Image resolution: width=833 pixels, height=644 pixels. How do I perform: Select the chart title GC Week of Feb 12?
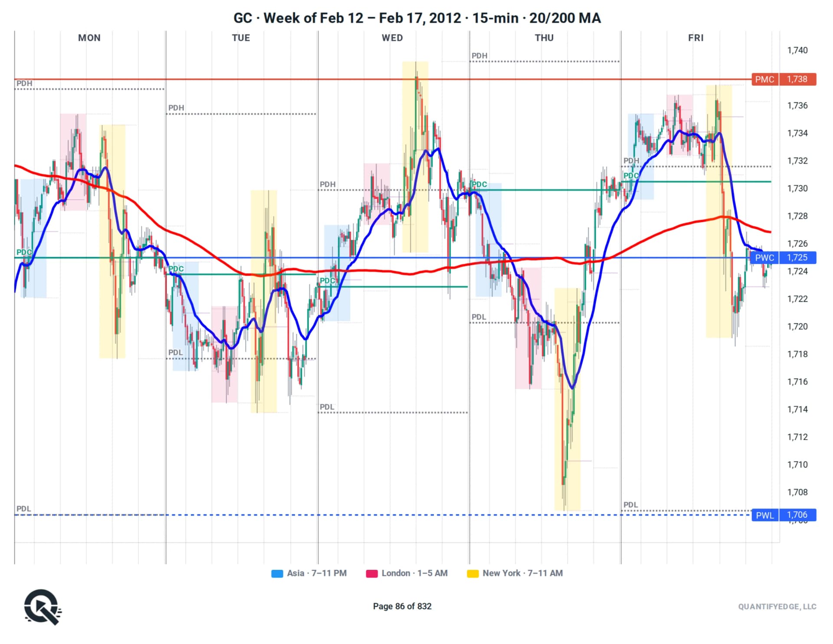point(417,18)
